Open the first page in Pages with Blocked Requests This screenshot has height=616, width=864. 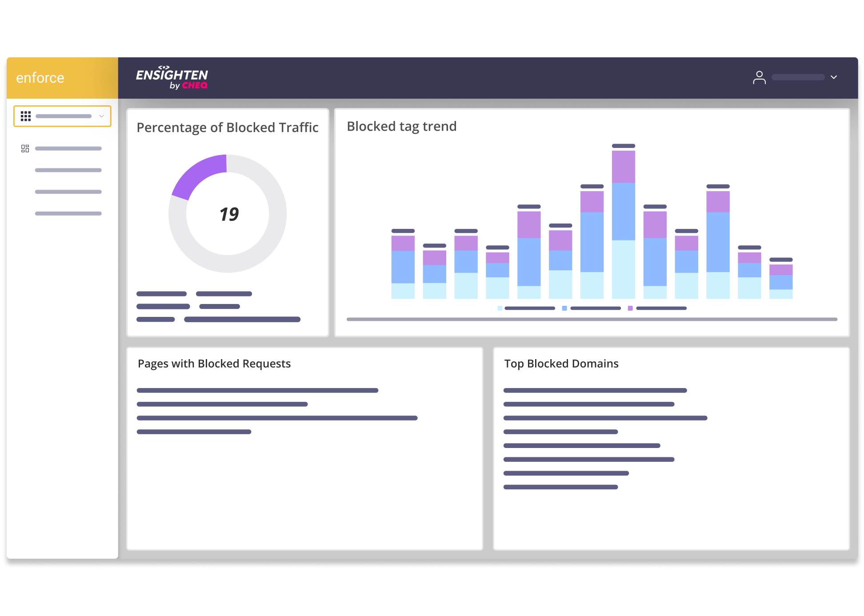tap(258, 390)
